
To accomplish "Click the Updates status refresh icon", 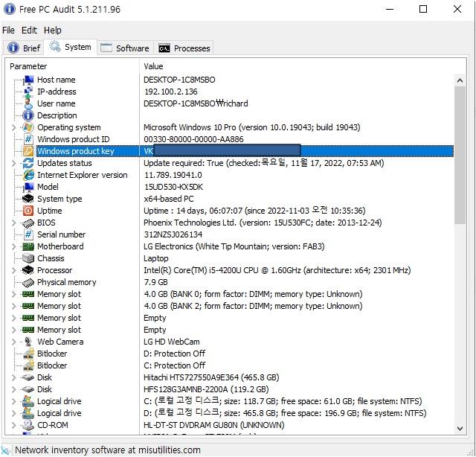I will [28, 163].
